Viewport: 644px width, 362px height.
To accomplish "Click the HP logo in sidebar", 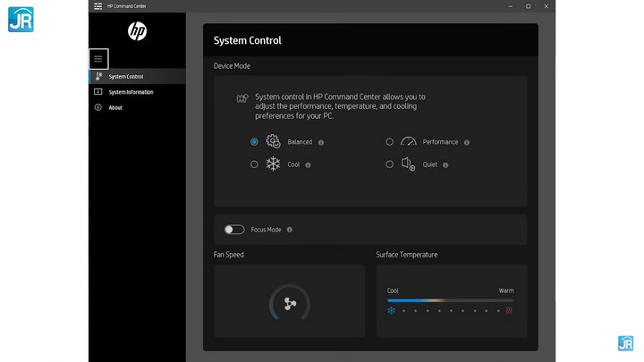I will [137, 32].
